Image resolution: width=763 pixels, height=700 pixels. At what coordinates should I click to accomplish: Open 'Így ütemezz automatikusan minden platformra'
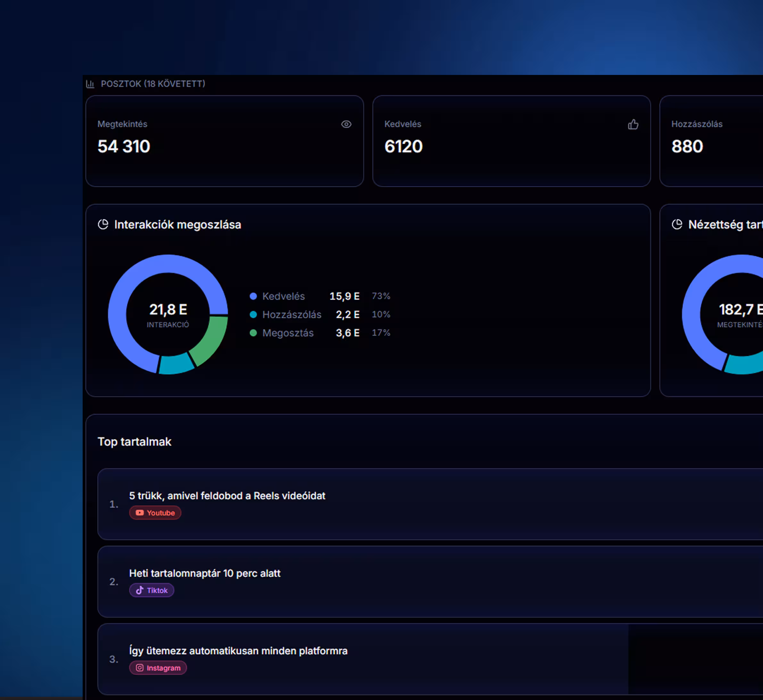point(431,659)
